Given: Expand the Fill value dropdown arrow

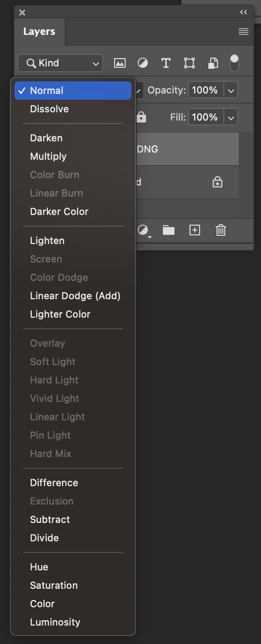Looking at the screenshot, I should click(x=231, y=118).
